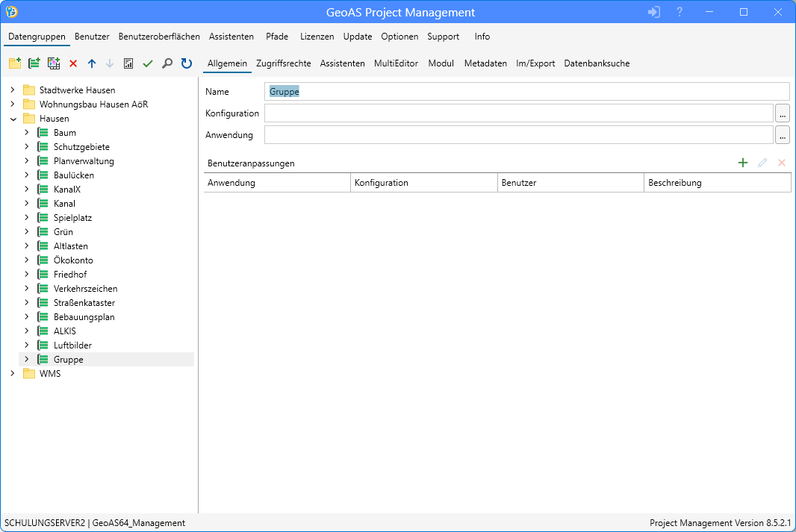Viewport: 796px width, 532px height.
Task: Click the Anwendung ellipsis browse button
Action: pyautogui.click(x=782, y=135)
